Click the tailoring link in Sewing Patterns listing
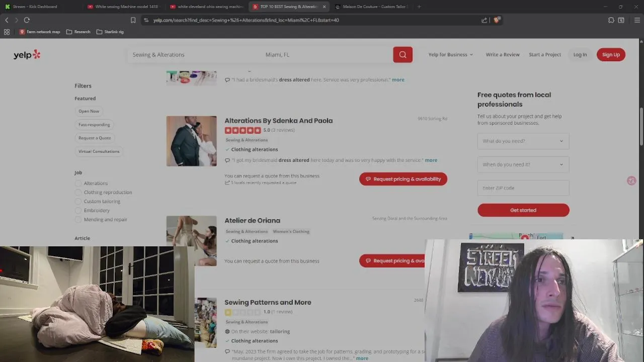The height and width of the screenshot is (362, 644). 280,331
